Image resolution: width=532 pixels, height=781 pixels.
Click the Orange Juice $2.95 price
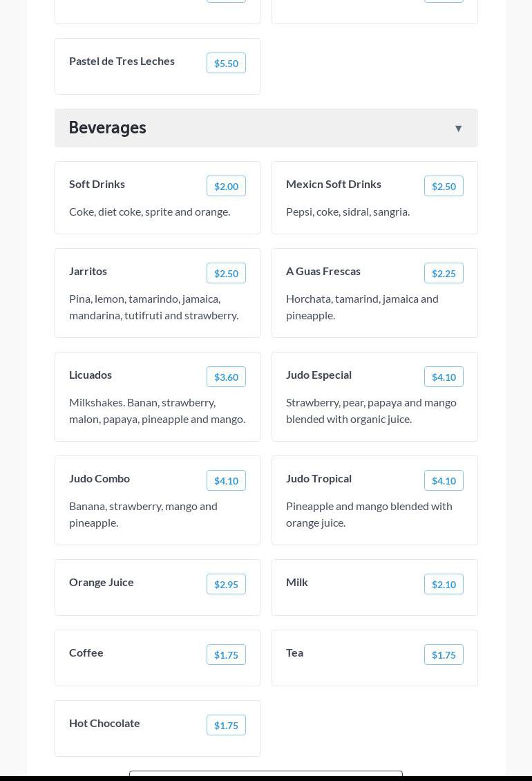coord(226,584)
